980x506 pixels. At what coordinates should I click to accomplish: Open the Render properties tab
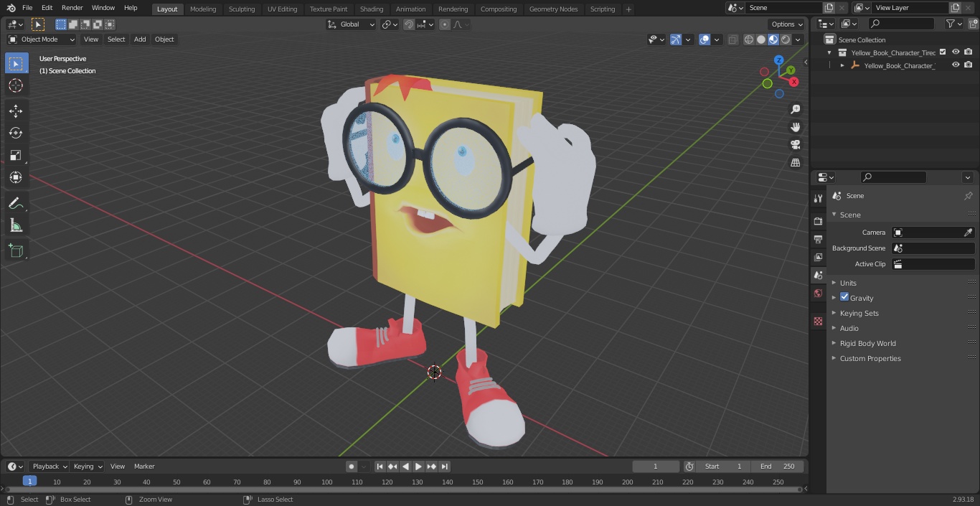(x=818, y=221)
